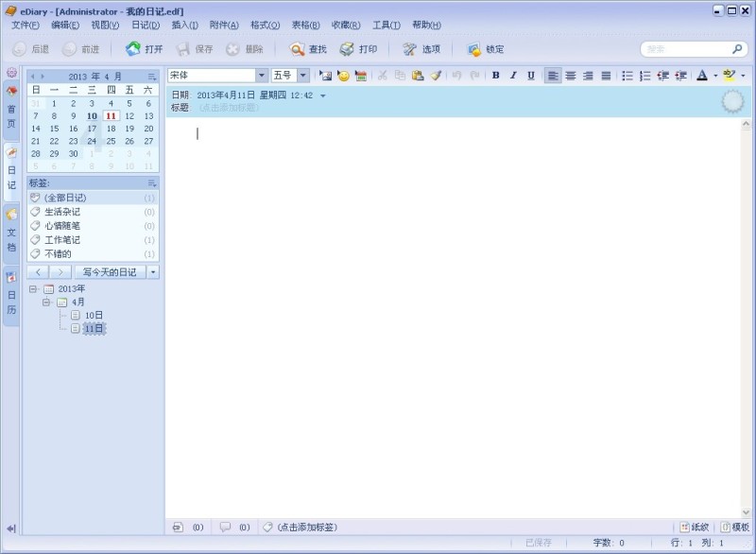Viewport: 756px width, 554px height.
Task: Click the 写今天的日记 button
Action: 110,272
